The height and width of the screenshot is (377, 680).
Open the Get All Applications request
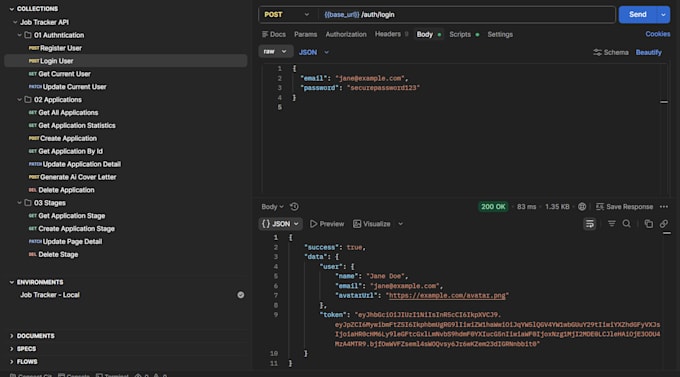tap(126, 113)
